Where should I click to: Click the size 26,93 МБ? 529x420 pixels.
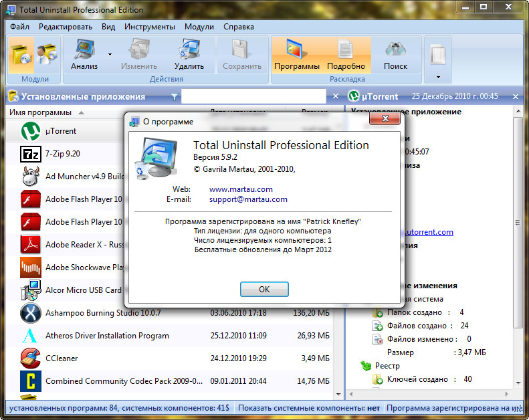(x=313, y=336)
